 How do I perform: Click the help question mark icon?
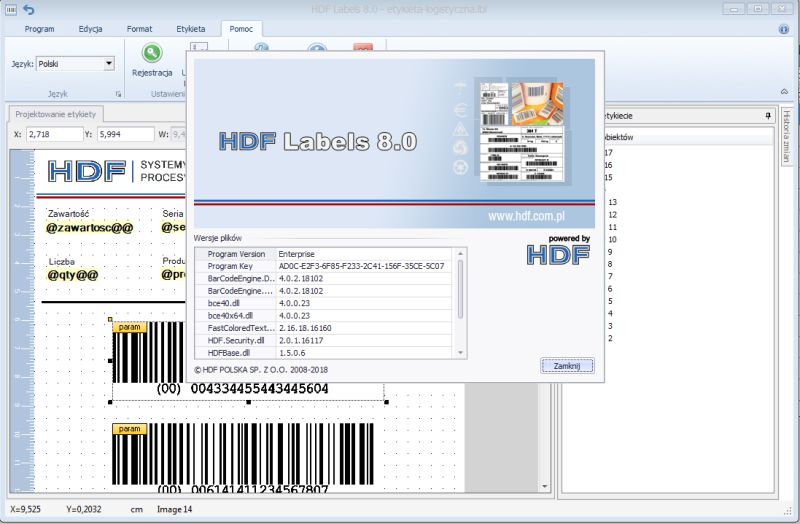pyautogui.click(x=780, y=29)
